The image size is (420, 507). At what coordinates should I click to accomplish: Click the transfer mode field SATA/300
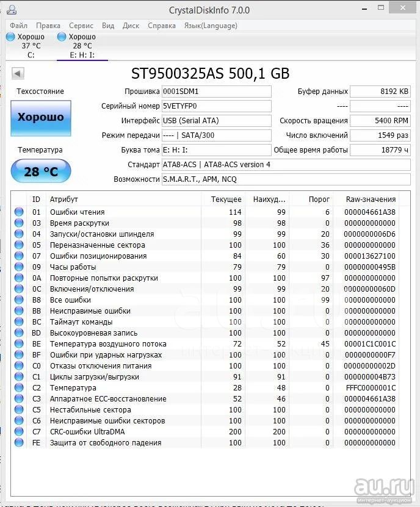pos(217,135)
